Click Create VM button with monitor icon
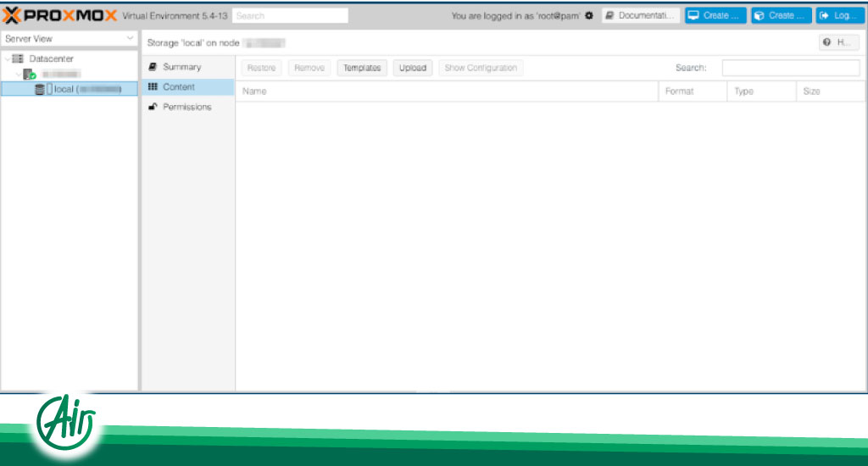This screenshot has height=466, width=868. [x=715, y=15]
